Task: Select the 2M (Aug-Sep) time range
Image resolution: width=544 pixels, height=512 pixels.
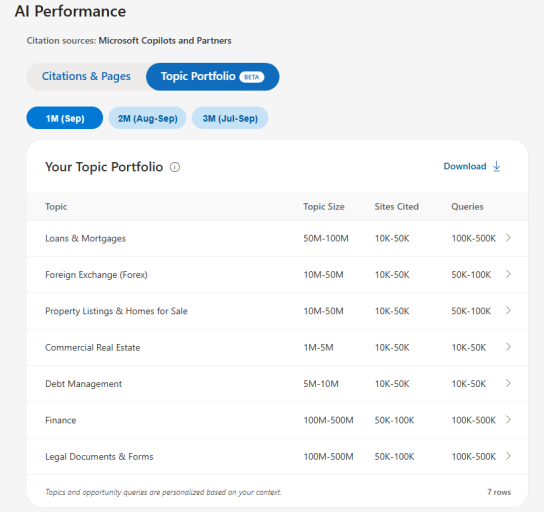Action: (147, 118)
